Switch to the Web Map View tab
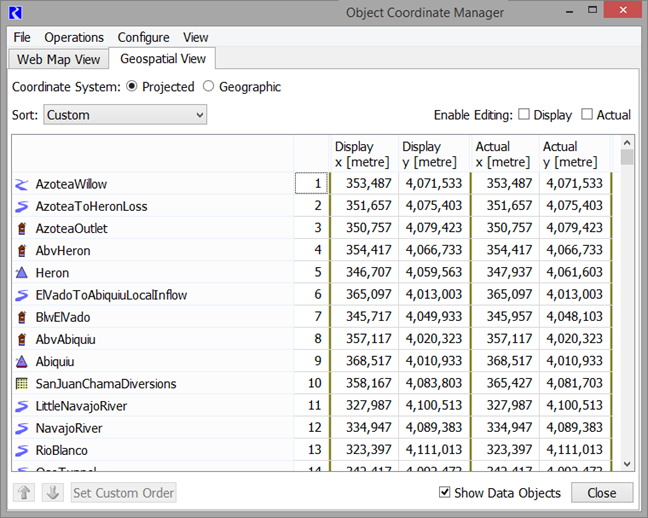Image resolution: width=648 pixels, height=518 pixels. pyautogui.click(x=59, y=60)
